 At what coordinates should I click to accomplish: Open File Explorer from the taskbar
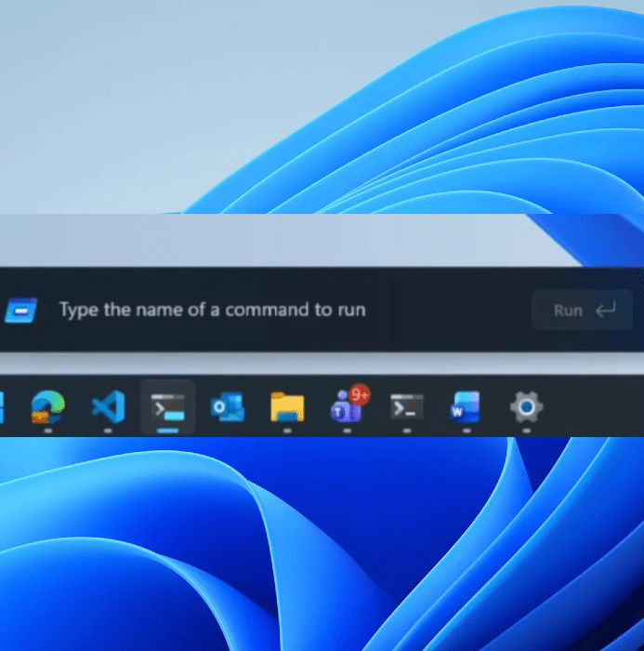click(x=287, y=407)
